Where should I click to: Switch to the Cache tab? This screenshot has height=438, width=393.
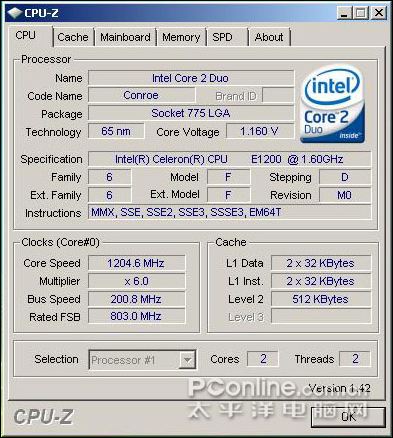(73, 37)
